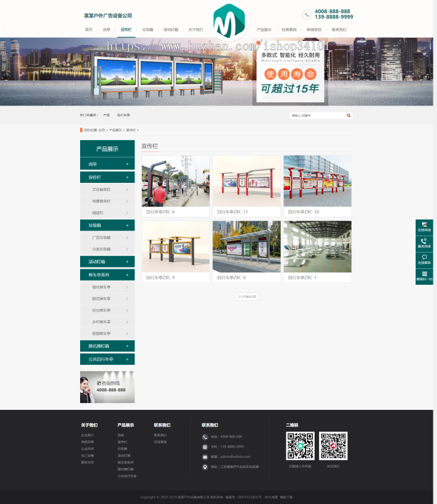The height and width of the screenshot is (504, 437).
Task: Click footer location pin icon next to 地址
Action: pos(205,467)
